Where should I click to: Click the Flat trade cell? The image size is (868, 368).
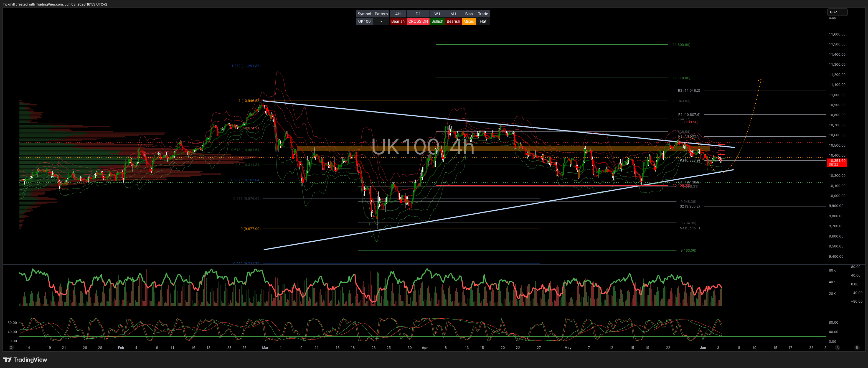[x=483, y=21]
